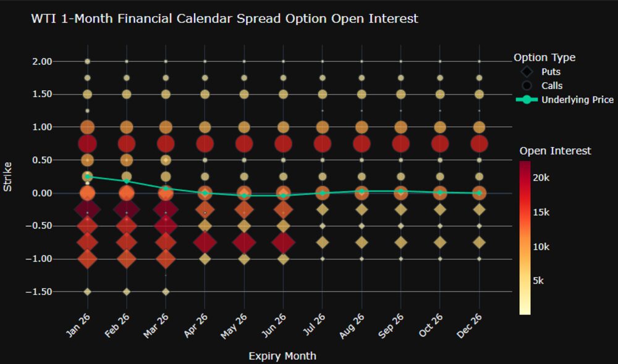Viewport: 618px width, 364px height.
Task: Toggle the Puts series label in legend
Action: point(551,72)
